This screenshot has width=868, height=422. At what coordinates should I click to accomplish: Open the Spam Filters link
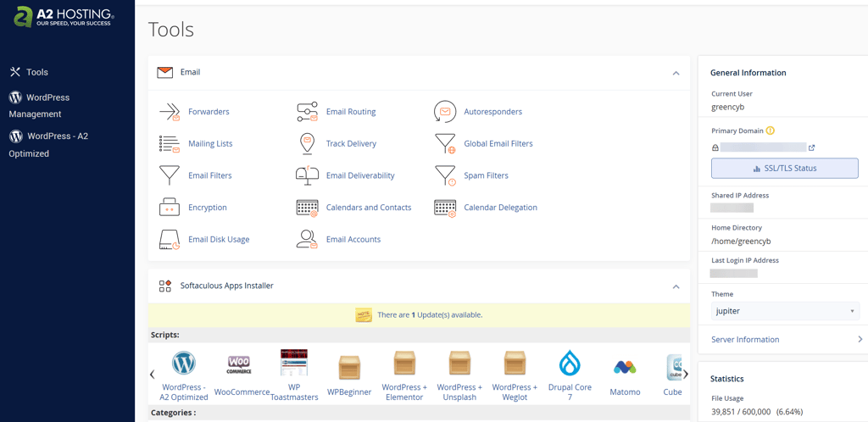pyautogui.click(x=486, y=176)
